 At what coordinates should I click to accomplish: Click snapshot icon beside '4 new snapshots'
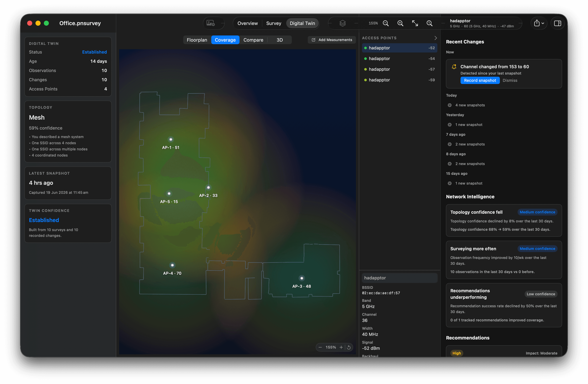click(x=450, y=105)
